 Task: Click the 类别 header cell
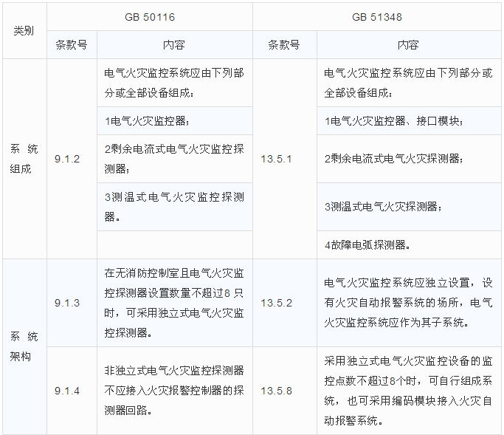[24, 31]
